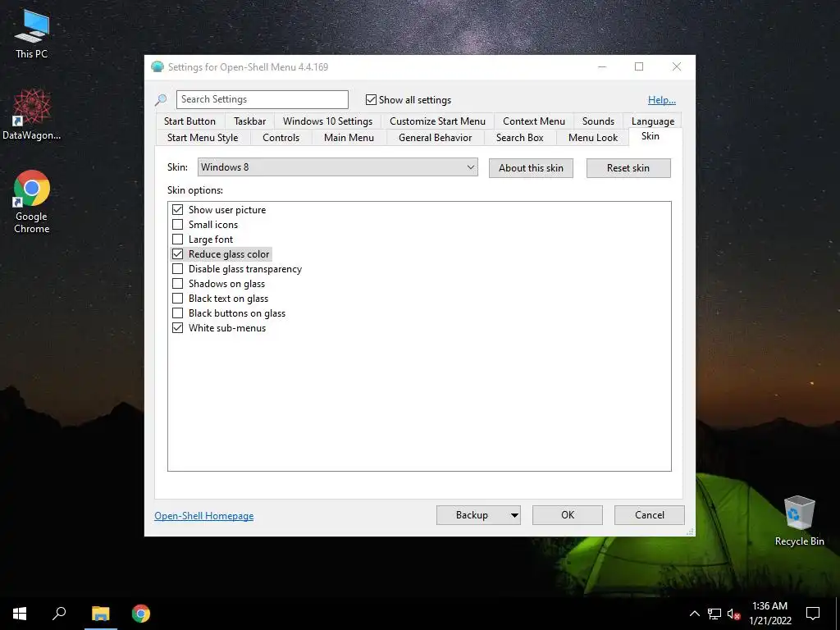840x630 pixels.
Task: Click the muted volume tray icon
Action: pyautogui.click(x=733, y=614)
